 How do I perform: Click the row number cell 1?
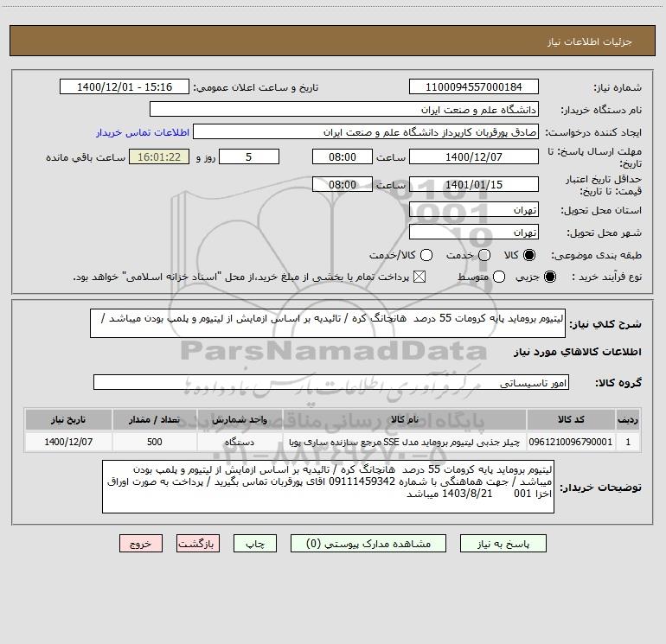628,442
